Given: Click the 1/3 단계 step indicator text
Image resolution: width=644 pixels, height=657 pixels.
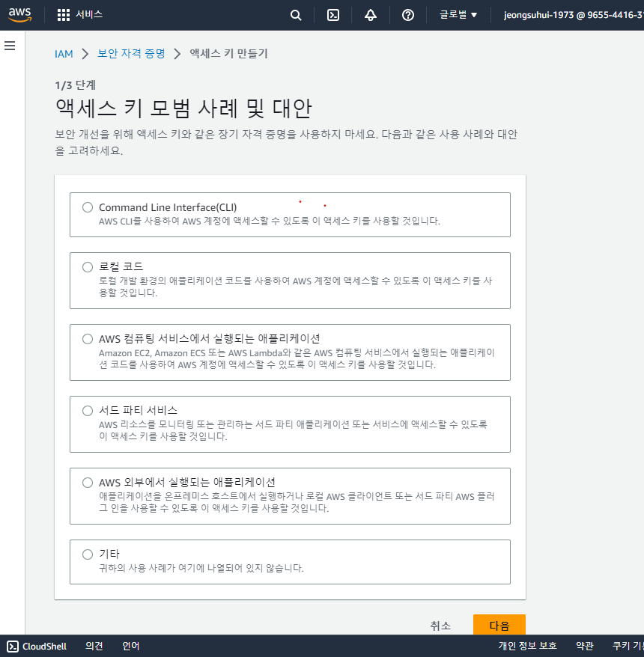Looking at the screenshot, I should tap(76, 85).
